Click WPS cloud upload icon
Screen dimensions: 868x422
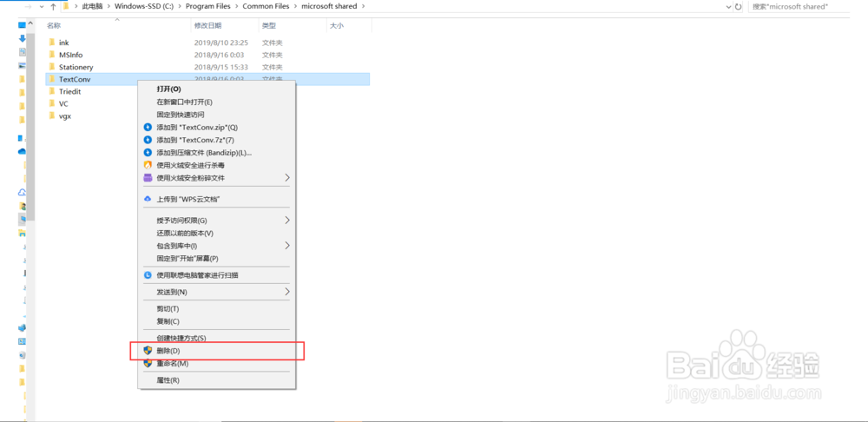pos(148,199)
